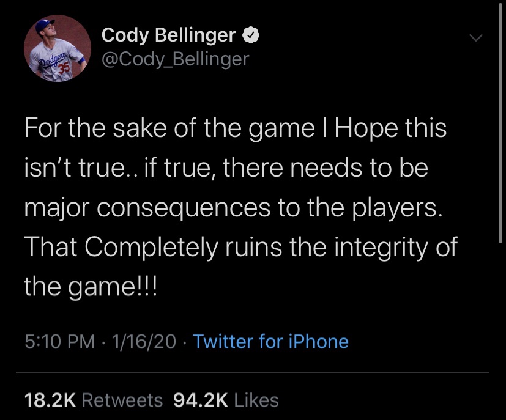Image resolution: width=506 pixels, height=420 pixels.
Task: Click the word "Likes" label
Action: [256, 400]
